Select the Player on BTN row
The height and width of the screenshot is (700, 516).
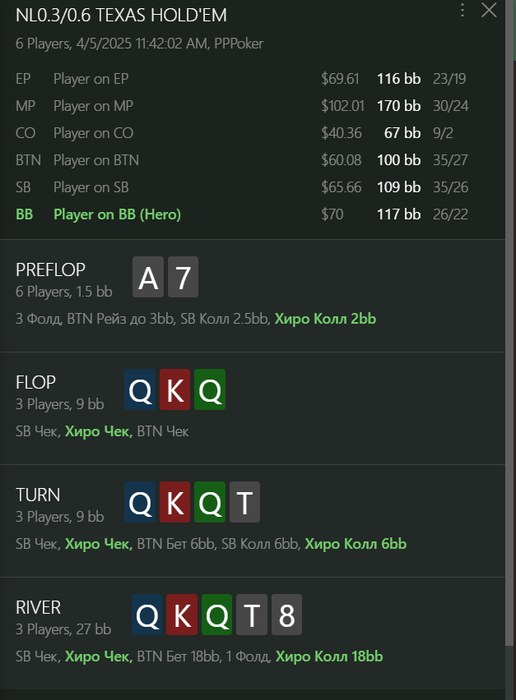[x=242, y=160]
